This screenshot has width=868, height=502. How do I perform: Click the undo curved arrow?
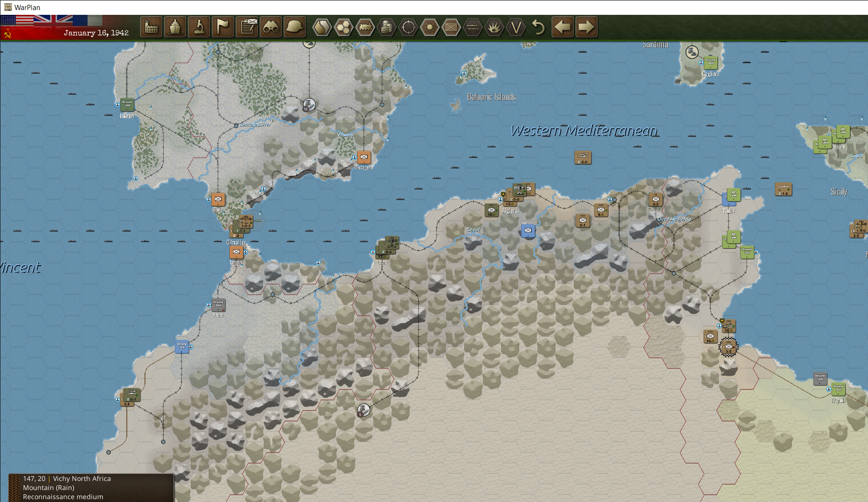pos(539,27)
